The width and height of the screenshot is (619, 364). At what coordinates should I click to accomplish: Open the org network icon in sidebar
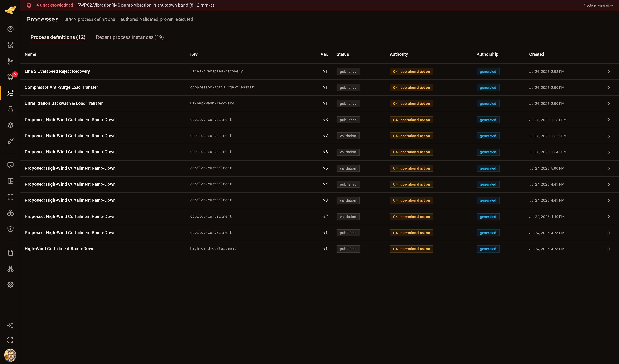tap(10, 269)
